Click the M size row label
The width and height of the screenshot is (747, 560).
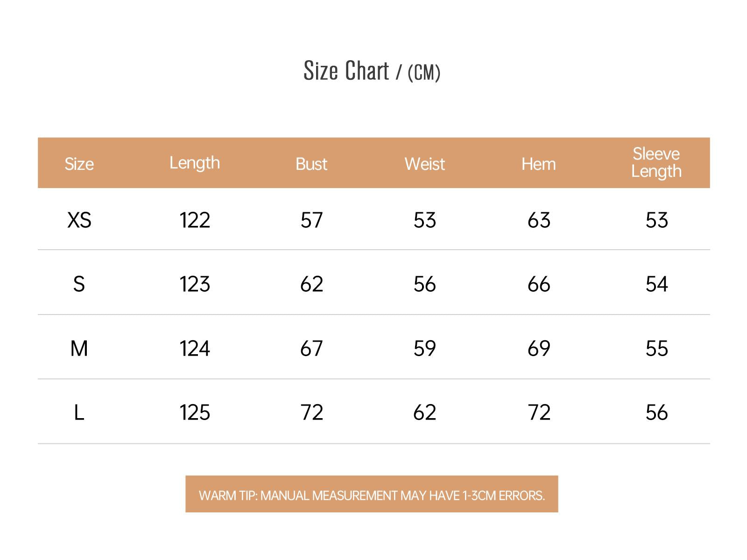pos(79,349)
